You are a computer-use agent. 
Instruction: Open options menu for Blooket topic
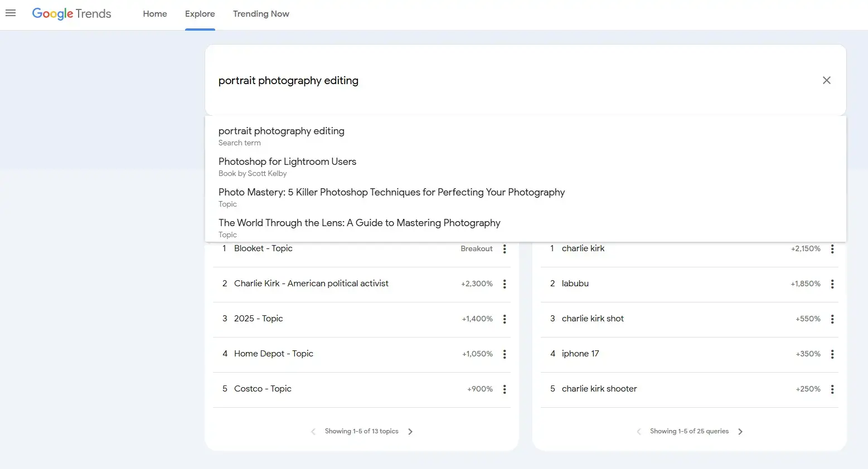(x=505, y=249)
